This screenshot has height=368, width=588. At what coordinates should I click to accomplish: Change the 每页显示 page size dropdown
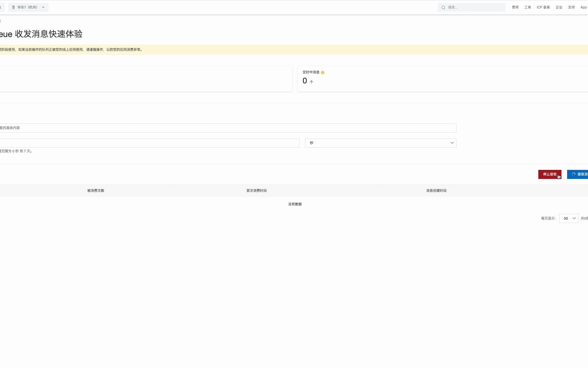pyautogui.click(x=569, y=218)
